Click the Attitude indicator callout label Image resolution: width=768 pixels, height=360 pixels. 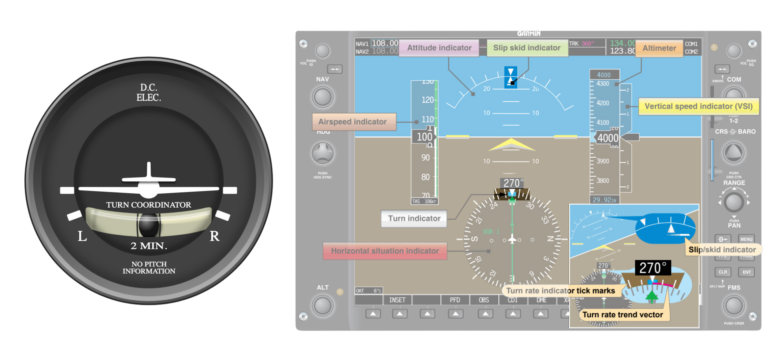pyautogui.click(x=439, y=48)
